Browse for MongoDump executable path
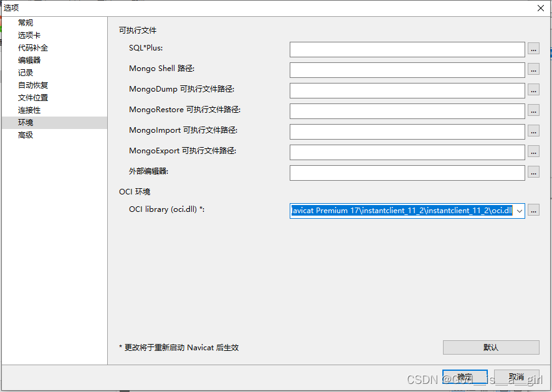 pyautogui.click(x=533, y=90)
